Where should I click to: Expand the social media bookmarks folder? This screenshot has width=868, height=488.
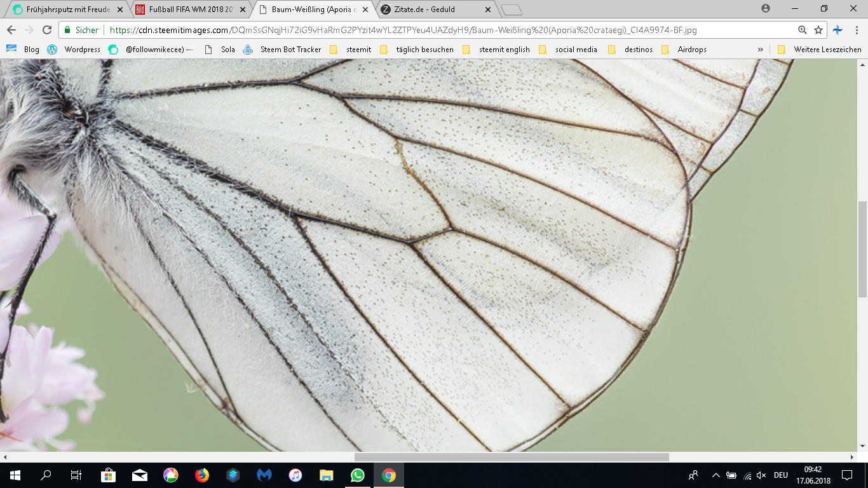point(567,49)
